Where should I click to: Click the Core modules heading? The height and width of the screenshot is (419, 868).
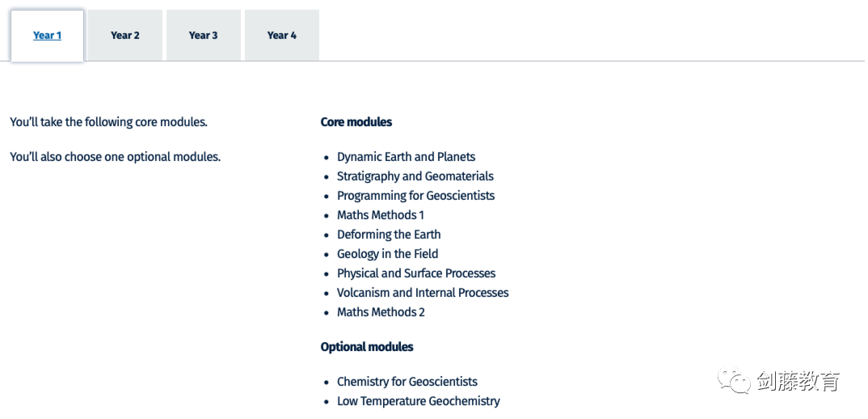[356, 122]
